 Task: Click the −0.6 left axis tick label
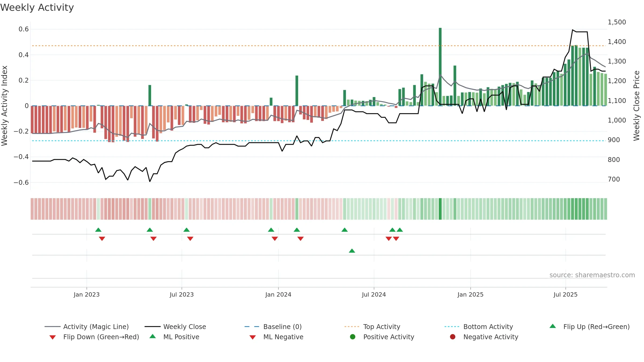(x=21, y=183)
